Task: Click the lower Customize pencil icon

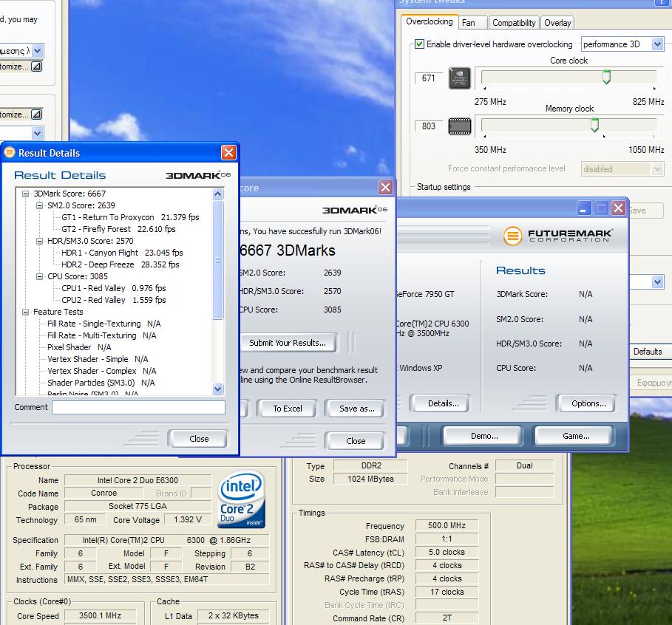Action: (37, 115)
